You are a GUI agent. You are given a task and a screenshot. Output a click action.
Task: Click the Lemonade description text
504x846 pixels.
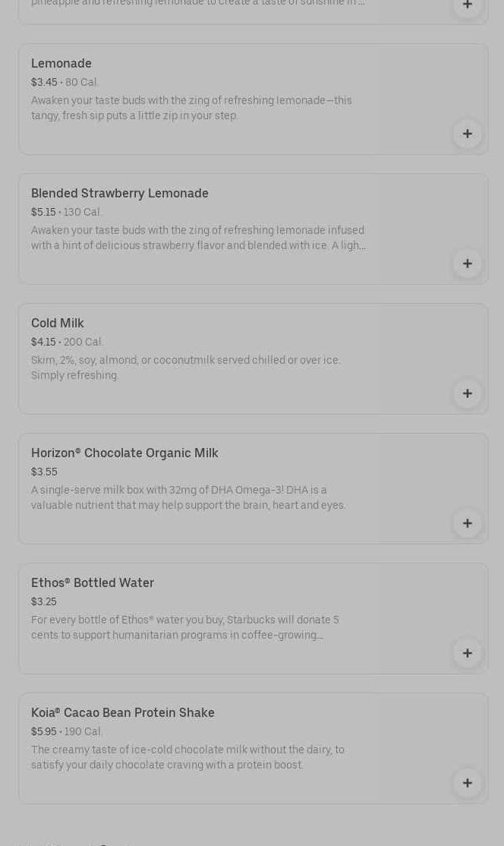(191, 108)
